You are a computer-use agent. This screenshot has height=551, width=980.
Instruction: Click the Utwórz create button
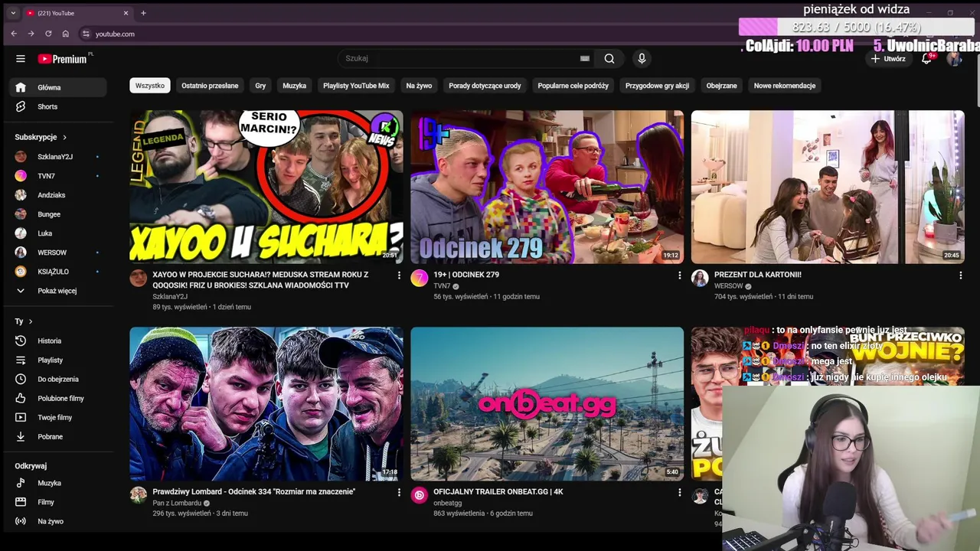tap(888, 58)
